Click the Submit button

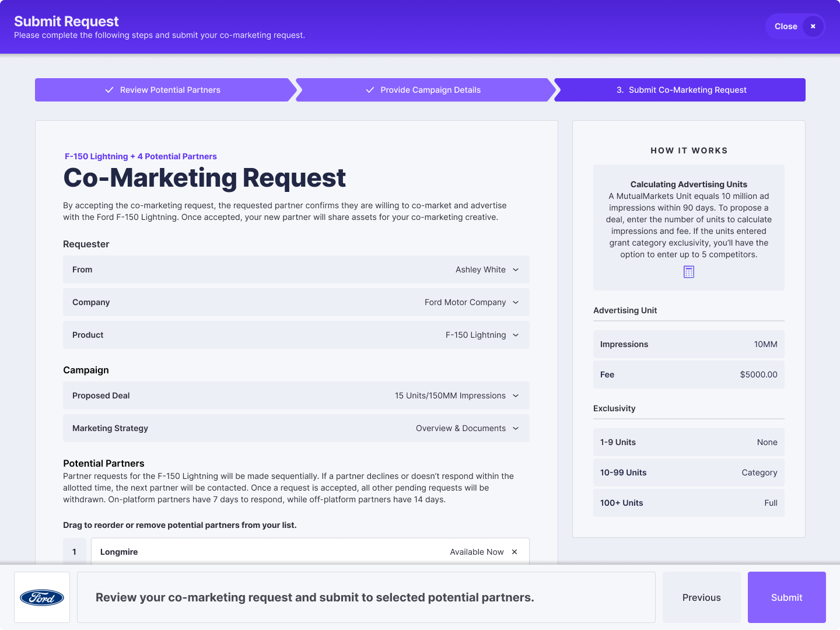[786, 597]
